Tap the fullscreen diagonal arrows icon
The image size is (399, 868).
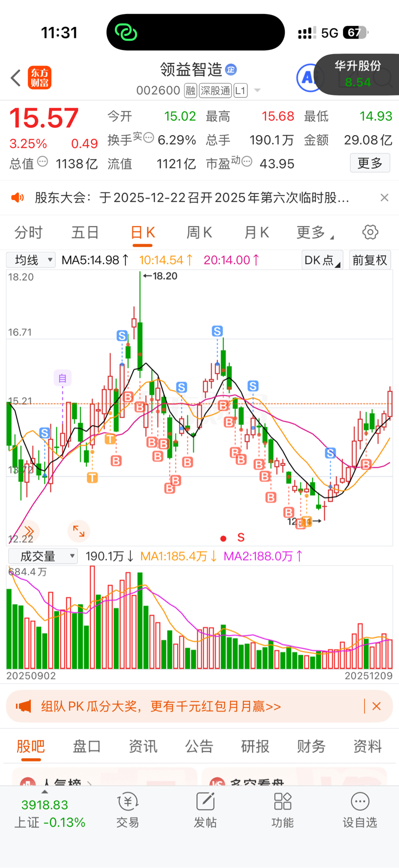coord(78,531)
